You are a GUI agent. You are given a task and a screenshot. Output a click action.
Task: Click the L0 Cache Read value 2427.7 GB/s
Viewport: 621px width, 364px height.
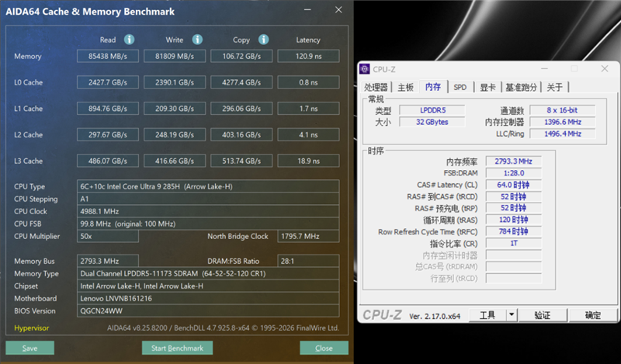tap(108, 82)
